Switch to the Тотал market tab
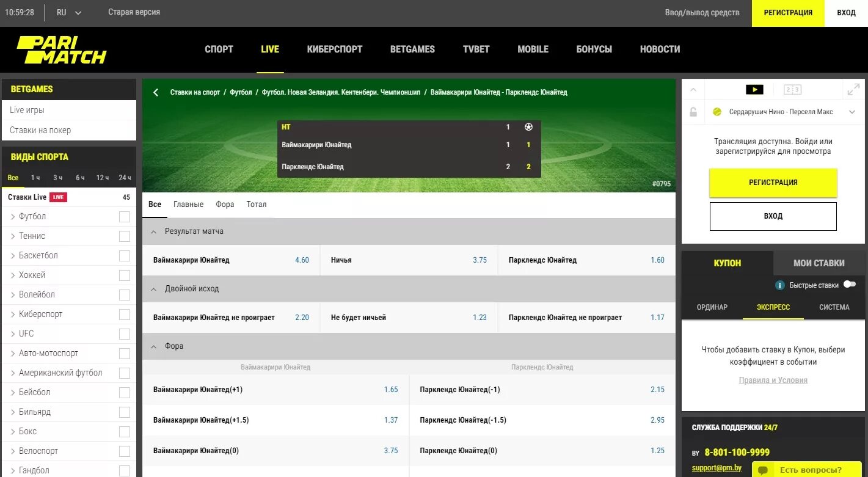This screenshot has height=477, width=868. click(x=257, y=205)
